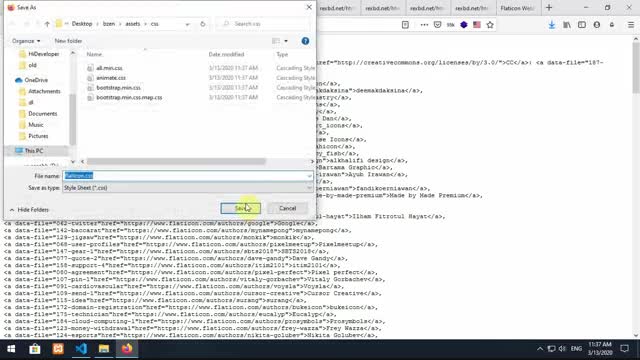
Task: Open Firefox downloads arrow icon
Action: [x=551, y=25]
